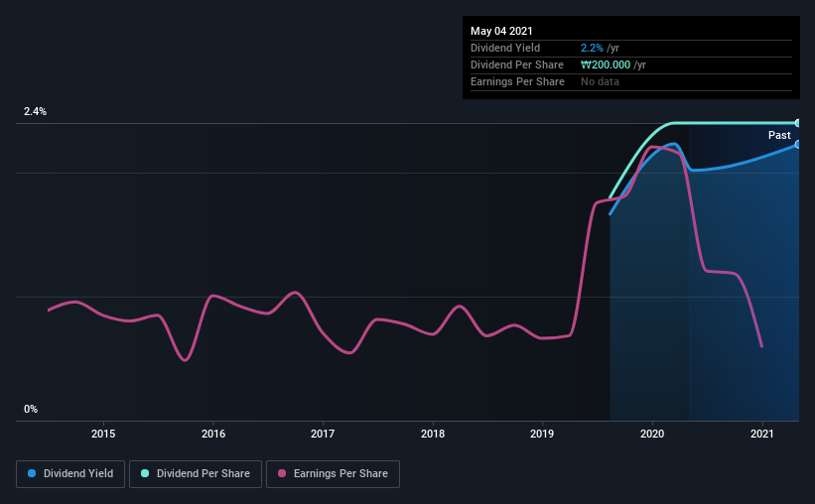Viewport: 815px width, 504px height.
Task: Select the 2015 x-axis label
Action: [103, 434]
